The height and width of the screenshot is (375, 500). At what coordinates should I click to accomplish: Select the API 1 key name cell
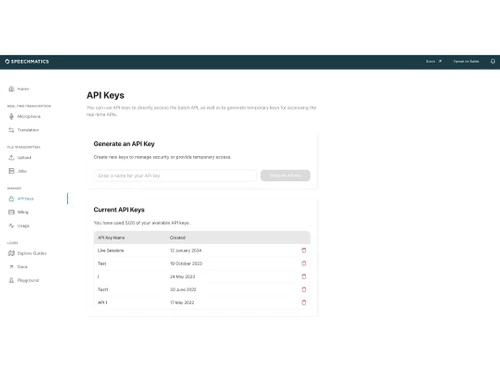pyautogui.click(x=102, y=302)
